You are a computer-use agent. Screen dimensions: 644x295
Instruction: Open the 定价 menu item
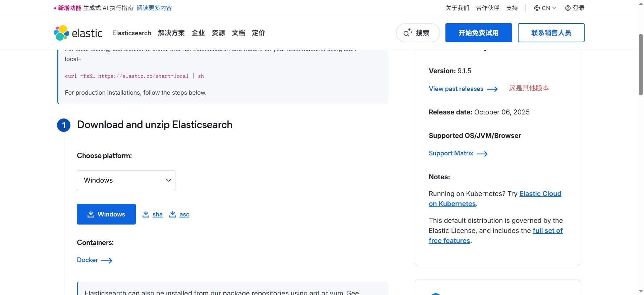[259, 33]
